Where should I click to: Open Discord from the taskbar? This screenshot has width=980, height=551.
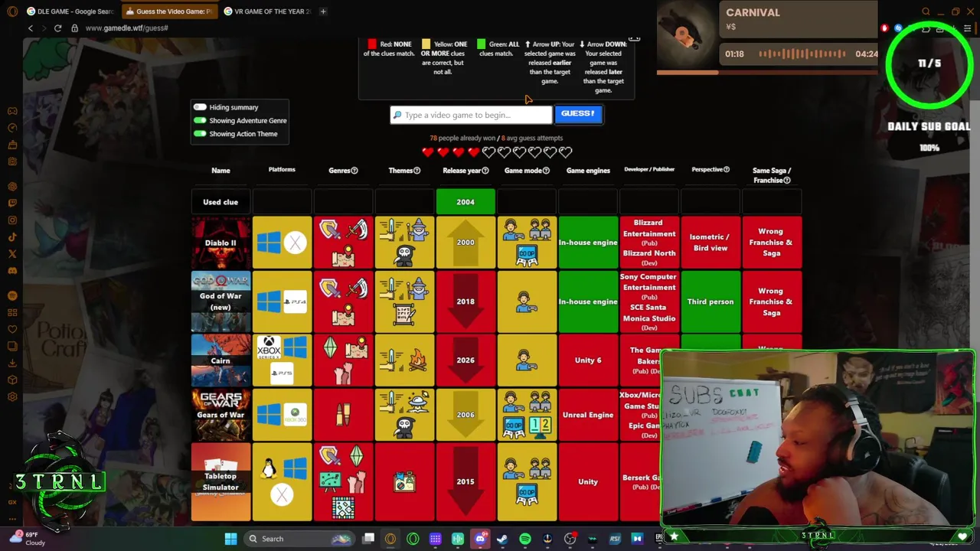pyautogui.click(x=480, y=539)
